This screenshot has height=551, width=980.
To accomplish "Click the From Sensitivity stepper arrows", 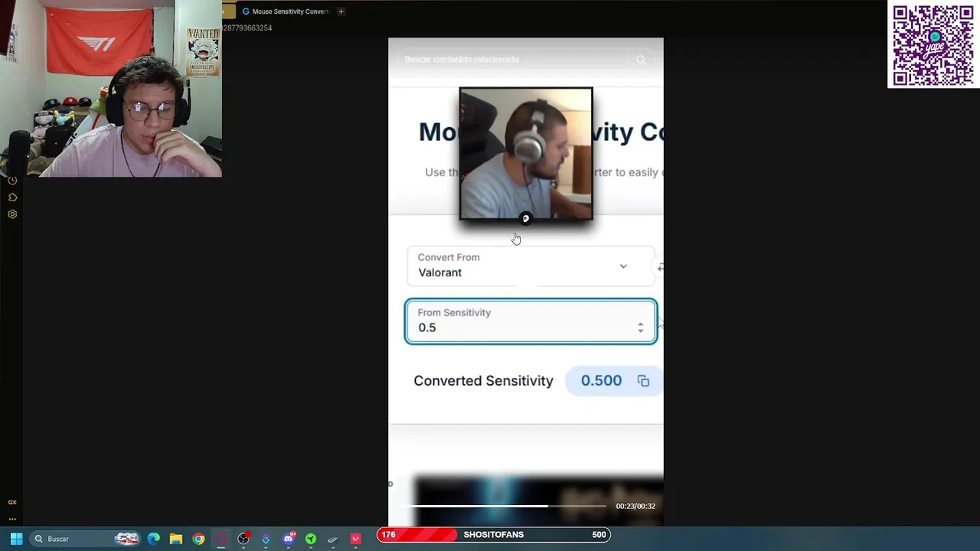I will point(641,328).
